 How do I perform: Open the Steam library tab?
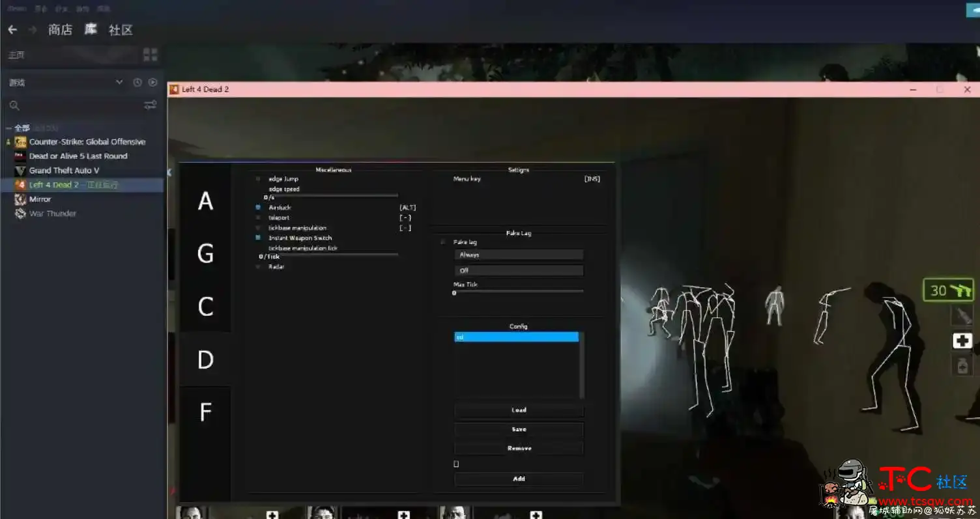pyautogui.click(x=91, y=30)
